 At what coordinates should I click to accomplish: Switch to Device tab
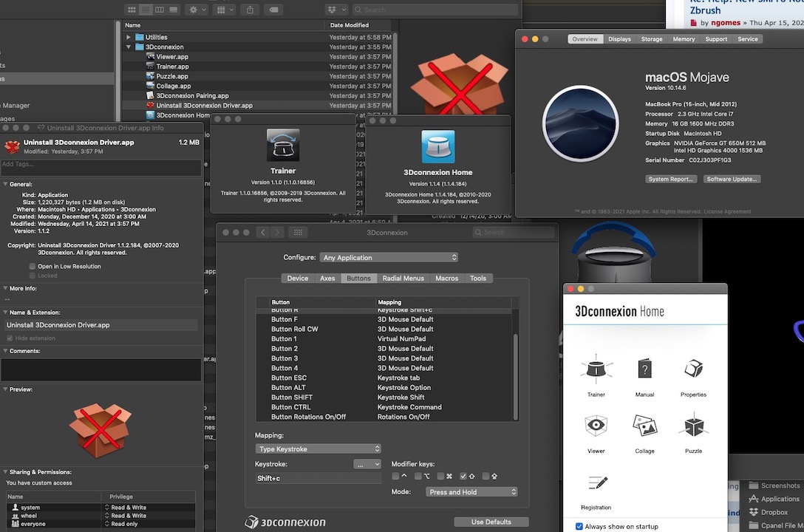point(297,279)
